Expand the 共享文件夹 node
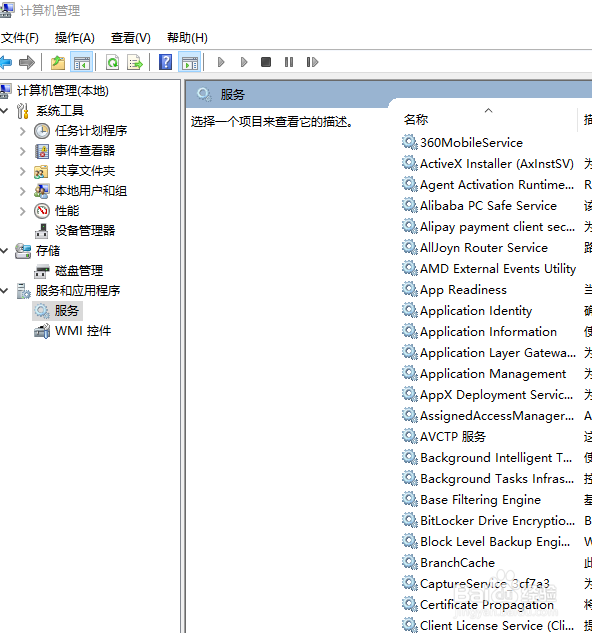Viewport: 592px width, 633px height. (23, 171)
